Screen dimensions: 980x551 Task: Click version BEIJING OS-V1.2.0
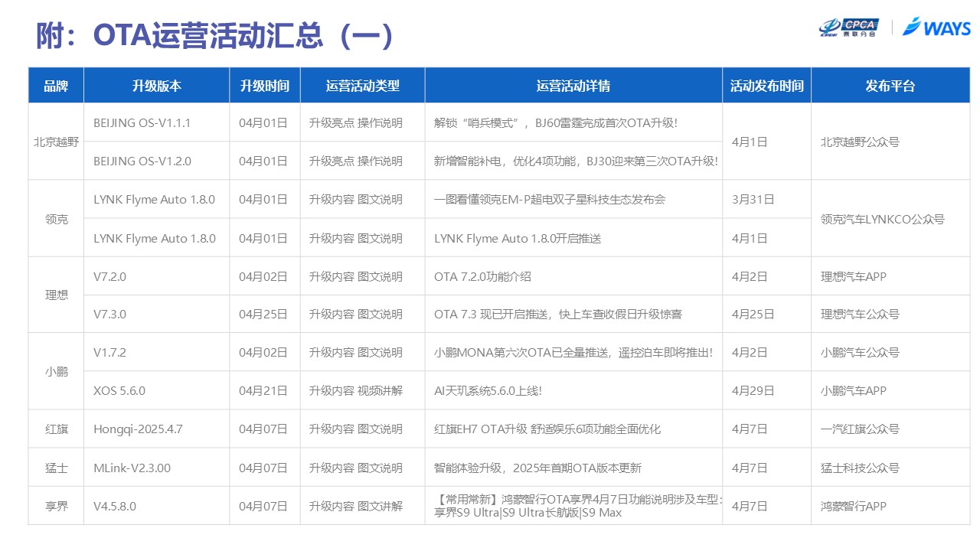[142, 161]
